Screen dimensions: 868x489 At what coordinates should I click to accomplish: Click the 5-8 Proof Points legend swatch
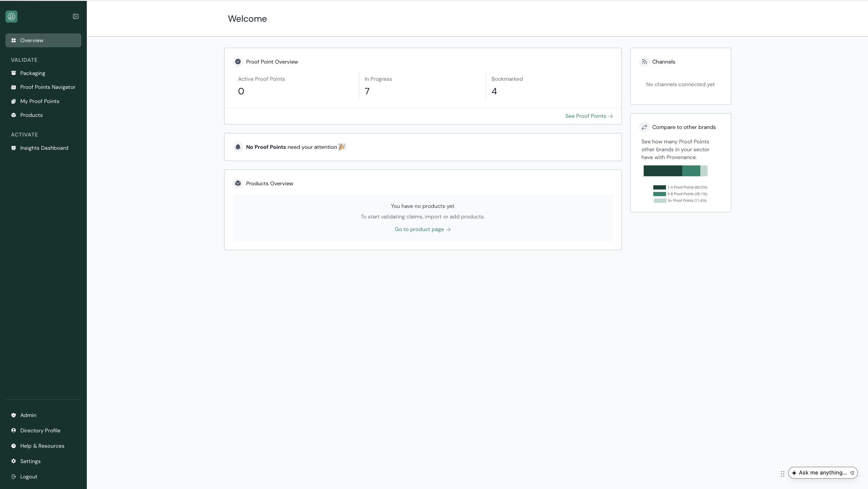pyautogui.click(x=659, y=194)
